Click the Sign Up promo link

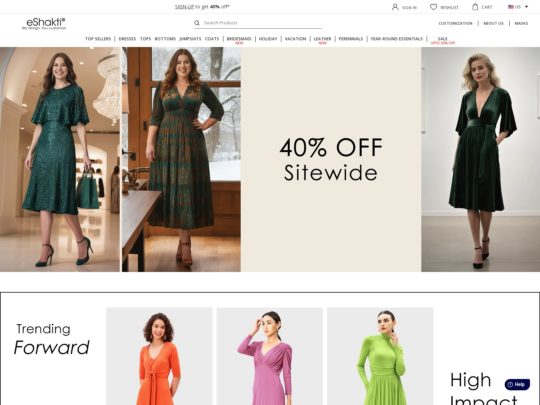point(184,7)
